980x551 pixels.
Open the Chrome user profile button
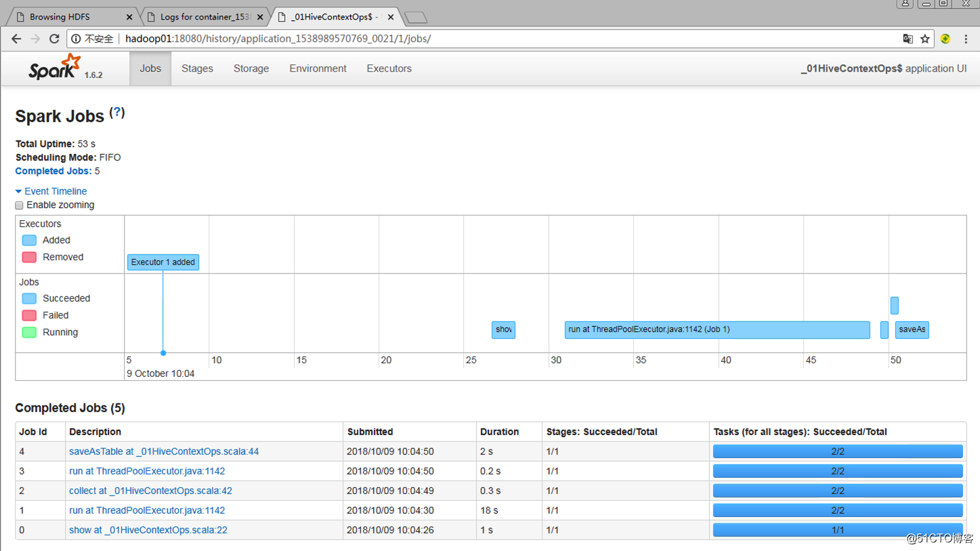click(906, 3)
